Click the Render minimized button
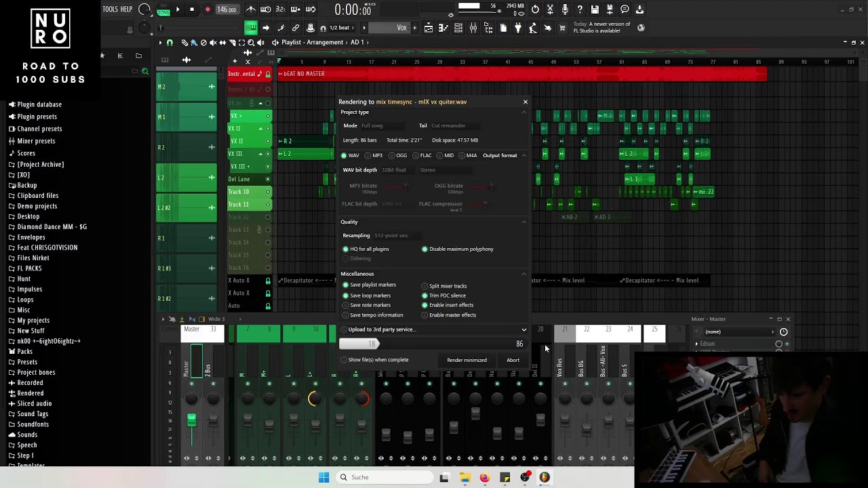The height and width of the screenshot is (488, 868). coord(467,360)
